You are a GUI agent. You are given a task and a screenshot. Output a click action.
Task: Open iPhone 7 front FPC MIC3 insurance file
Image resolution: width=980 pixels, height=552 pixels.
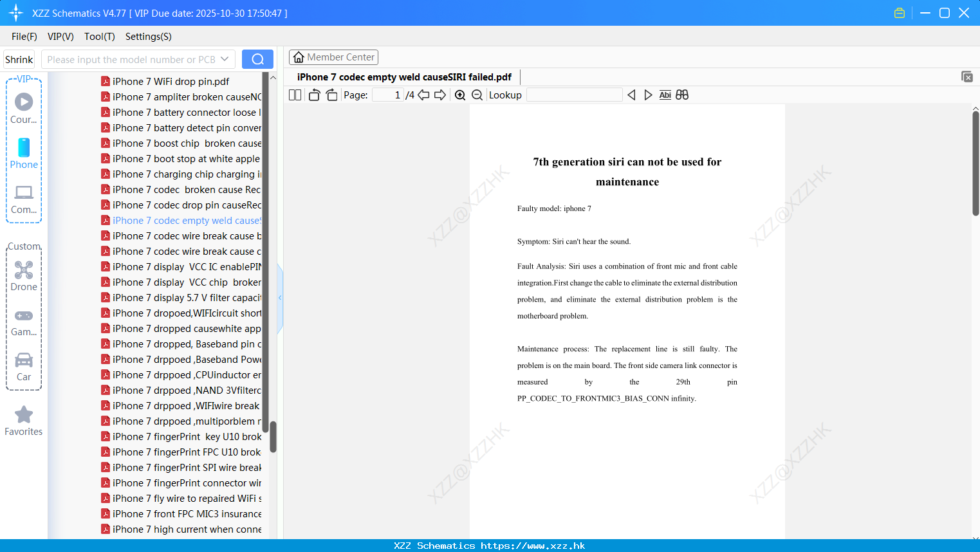tap(181, 514)
